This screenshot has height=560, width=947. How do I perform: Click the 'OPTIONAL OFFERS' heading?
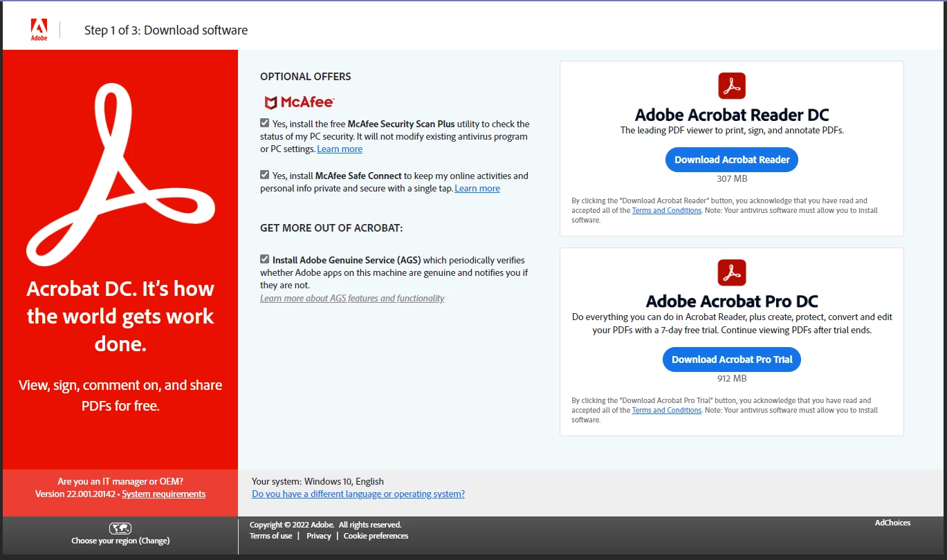pos(306,77)
